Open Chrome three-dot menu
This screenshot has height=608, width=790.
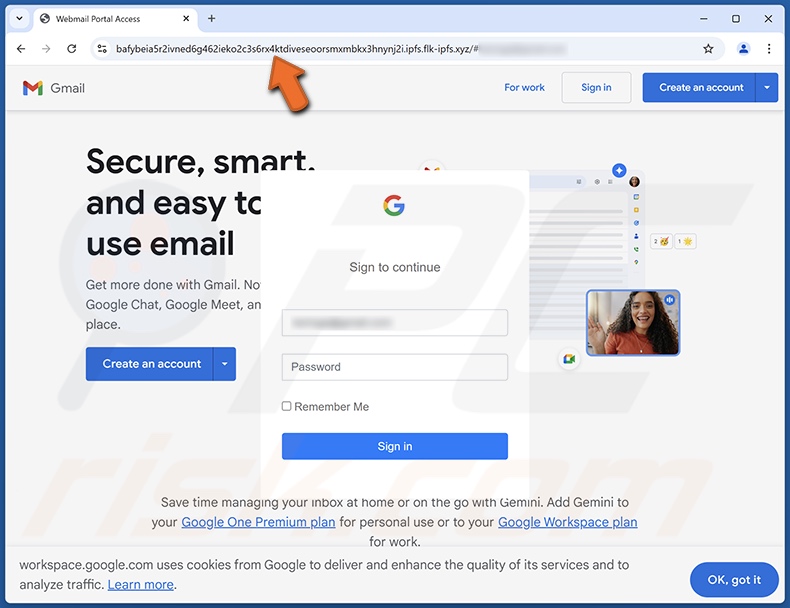point(769,49)
